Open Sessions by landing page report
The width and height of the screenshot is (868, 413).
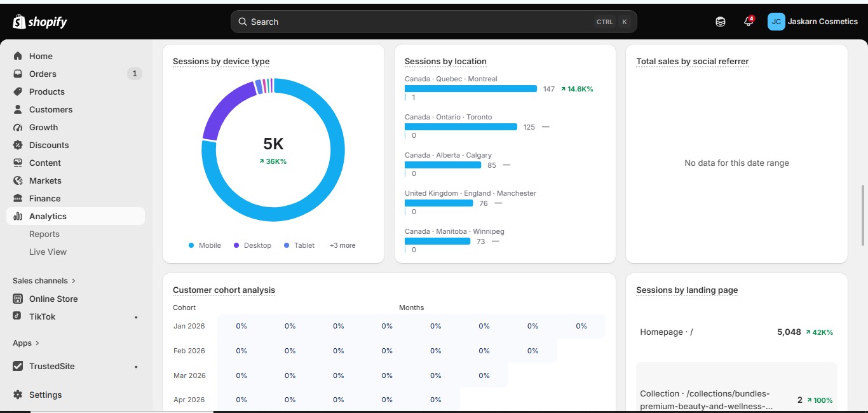687,290
